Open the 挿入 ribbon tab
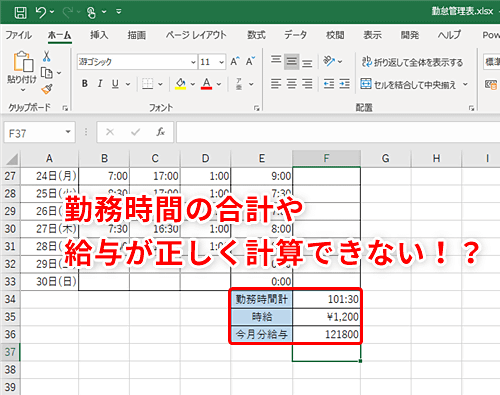This screenshot has height=395, width=500. click(99, 35)
